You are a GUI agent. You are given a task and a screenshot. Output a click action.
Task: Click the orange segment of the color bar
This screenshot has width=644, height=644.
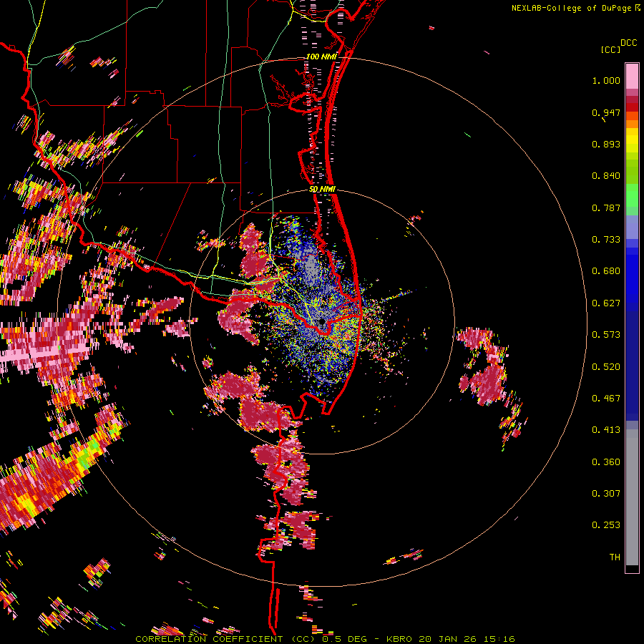pos(632,124)
